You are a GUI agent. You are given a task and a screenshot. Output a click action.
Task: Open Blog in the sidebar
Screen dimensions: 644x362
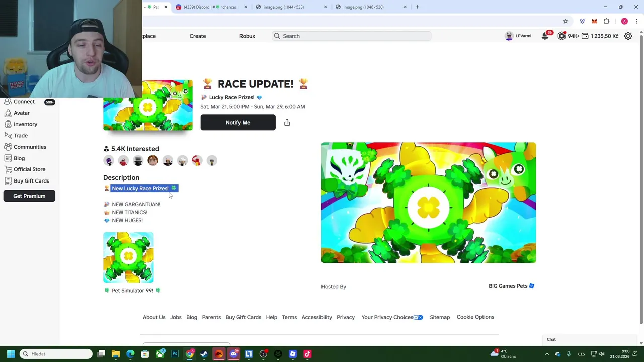pos(19,158)
